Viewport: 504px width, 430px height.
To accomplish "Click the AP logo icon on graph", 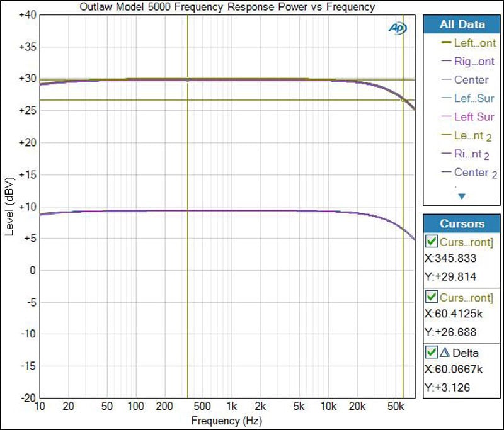I will pos(398,28).
